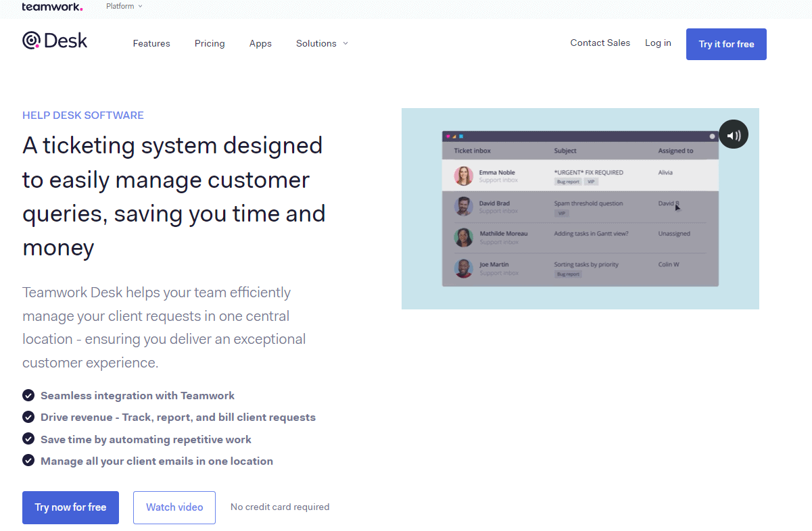The width and height of the screenshot is (812, 531).
Task: Click David Brad's avatar in the preview
Action: [x=463, y=207]
